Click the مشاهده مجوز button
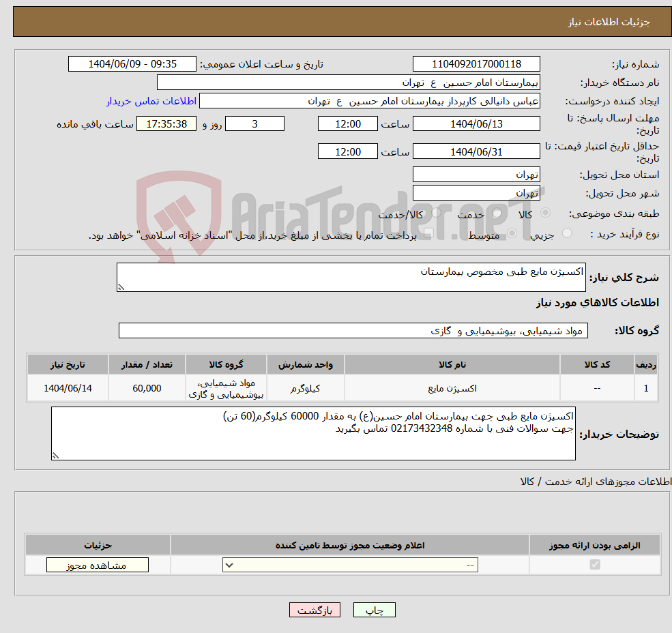 [97, 565]
